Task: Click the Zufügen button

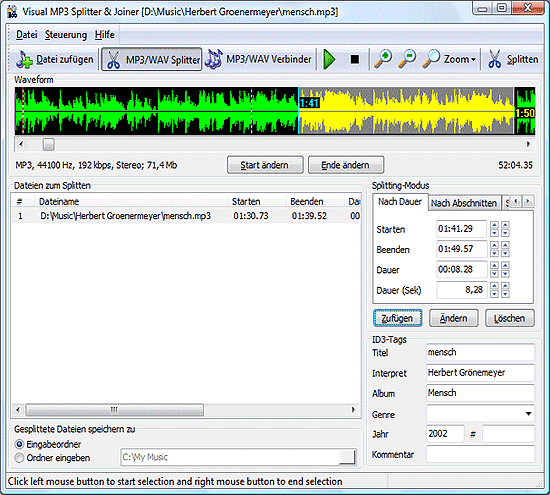Action: coord(397,318)
